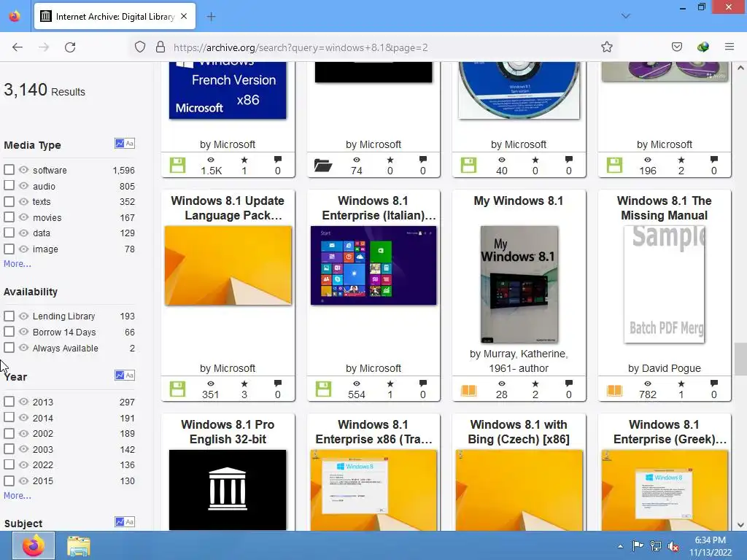Click the vertical scrollbar thumb
The image size is (747, 560).
[x=740, y=359]
